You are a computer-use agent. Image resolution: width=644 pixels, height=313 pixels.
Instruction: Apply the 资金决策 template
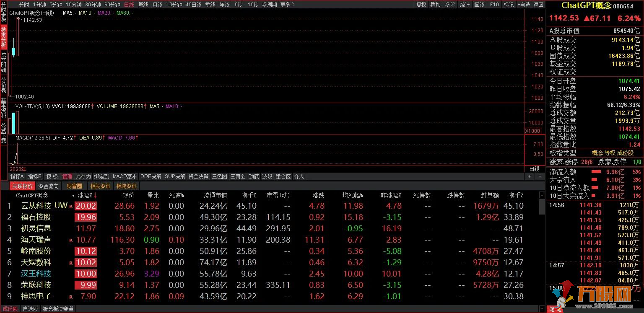(198, 176)
